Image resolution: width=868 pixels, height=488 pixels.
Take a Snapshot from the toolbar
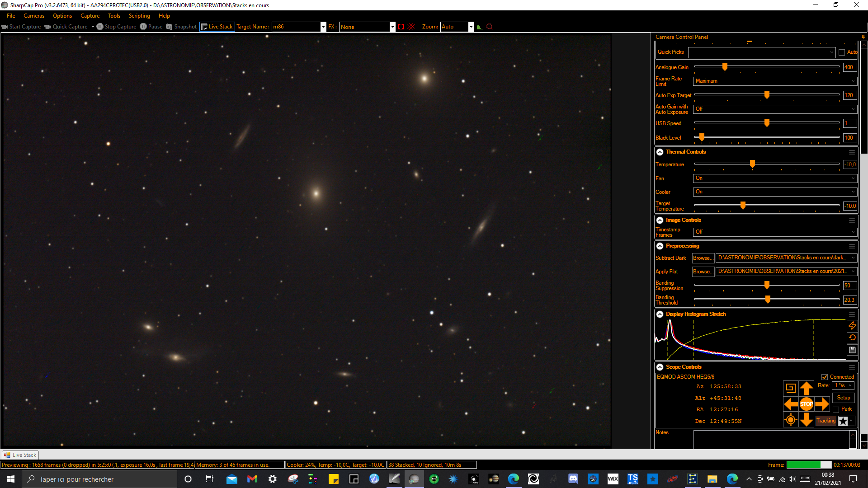(x=181, y=27)
